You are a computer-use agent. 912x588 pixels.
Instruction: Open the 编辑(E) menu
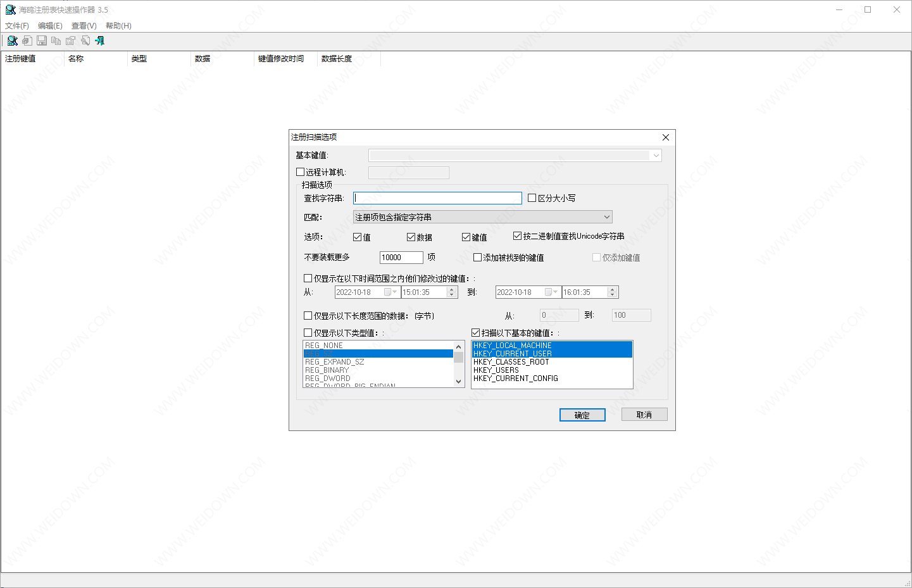coord(50,26)
